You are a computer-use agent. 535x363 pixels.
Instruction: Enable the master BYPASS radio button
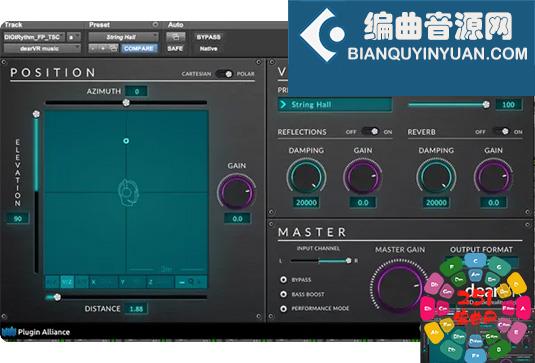click(283, 279)
